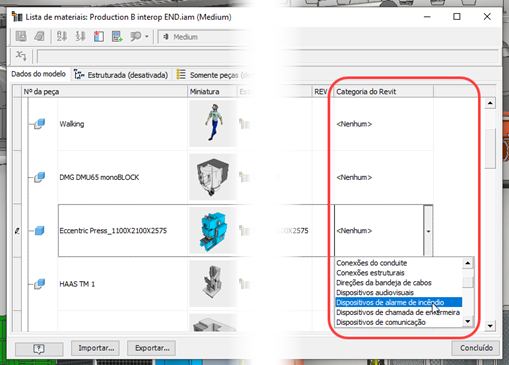Click the binoculars search icon
Viewport: 509px width, 365px height.
point(136,36)
